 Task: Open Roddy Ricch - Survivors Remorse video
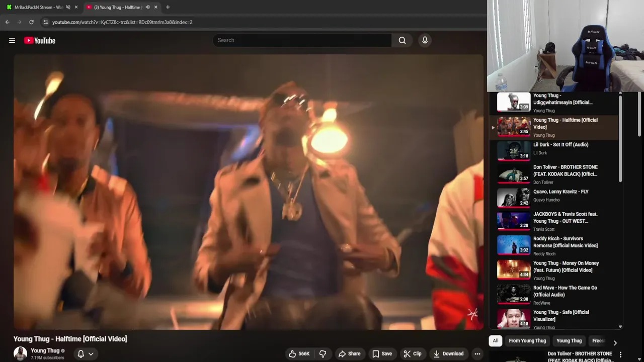pyautogui.click(x=553, y=246)
